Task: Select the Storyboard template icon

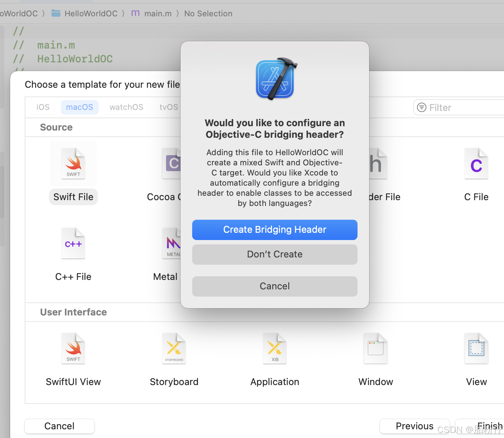Action: pos(174,348)
